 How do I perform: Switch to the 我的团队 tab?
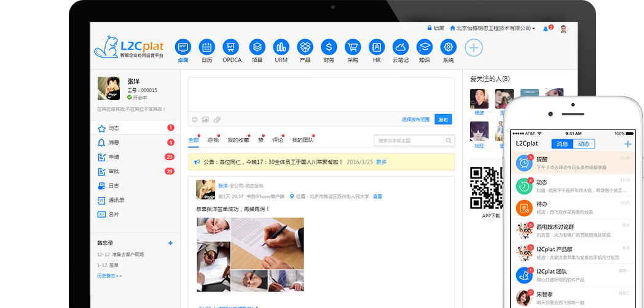point(303,140)
